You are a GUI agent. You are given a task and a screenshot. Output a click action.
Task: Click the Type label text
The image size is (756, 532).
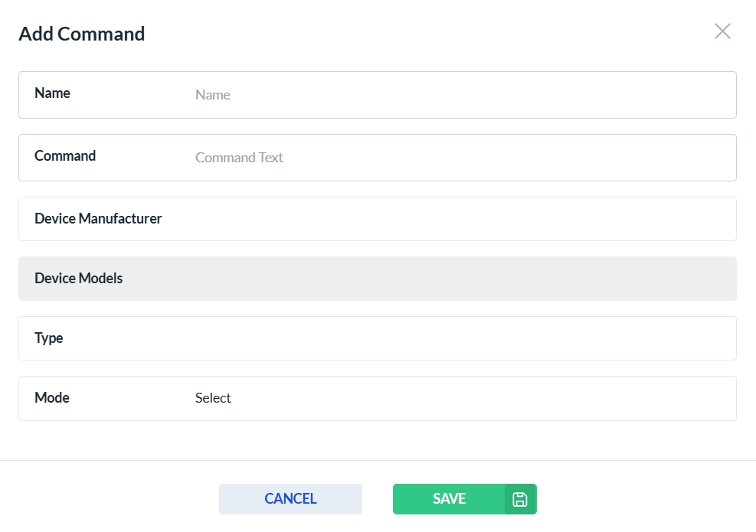[49, 338]
